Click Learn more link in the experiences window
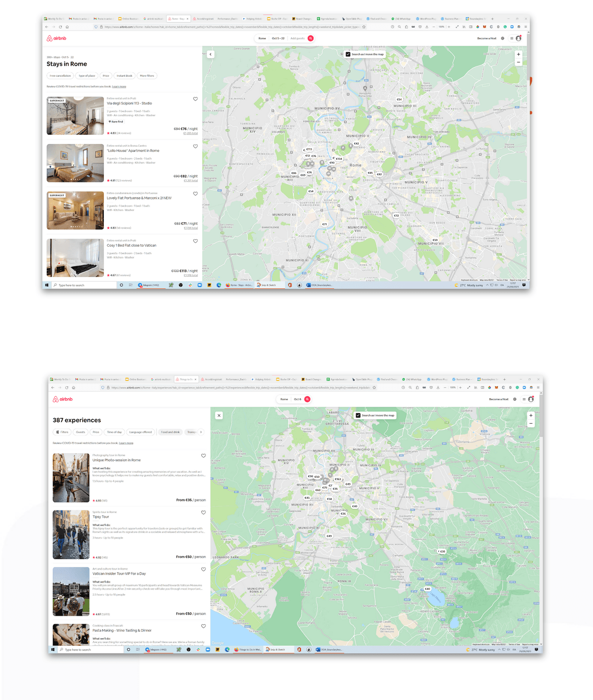The width and height of the screenshot is (593, 700). pyautogui.click(x=126, y=443)
